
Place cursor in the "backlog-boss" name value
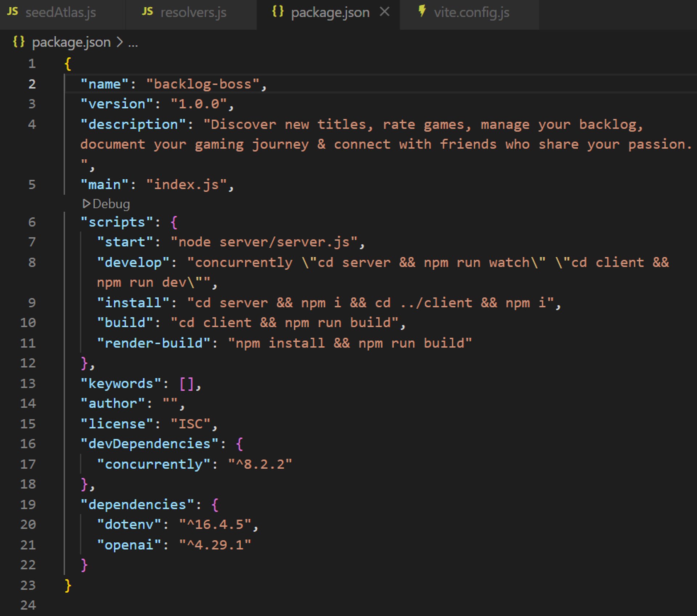(203, 84)
